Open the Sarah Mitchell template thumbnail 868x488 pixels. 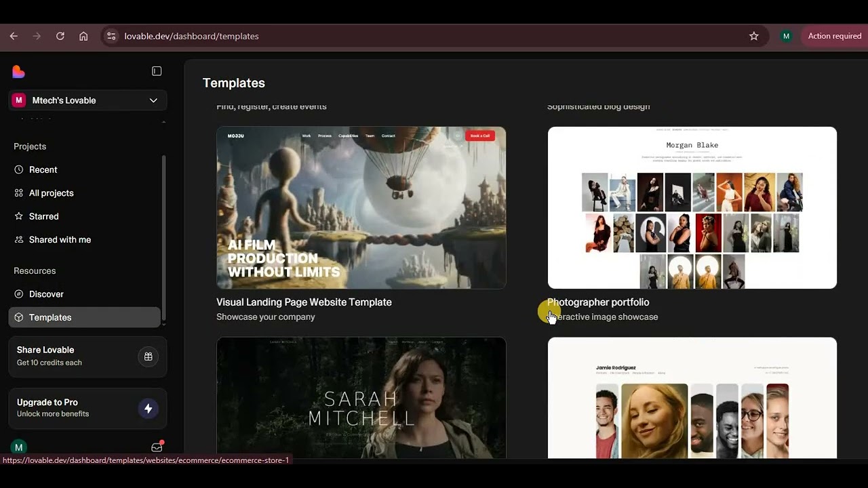pos(361,398)
